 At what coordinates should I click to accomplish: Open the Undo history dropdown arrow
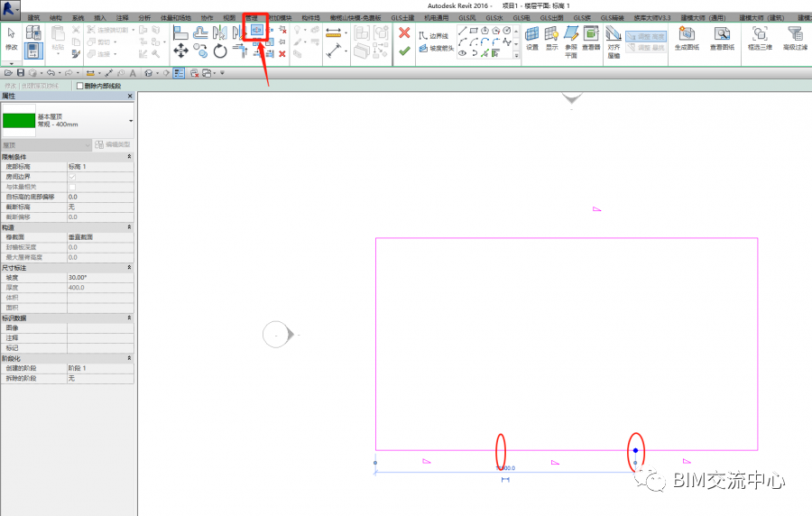60,73
